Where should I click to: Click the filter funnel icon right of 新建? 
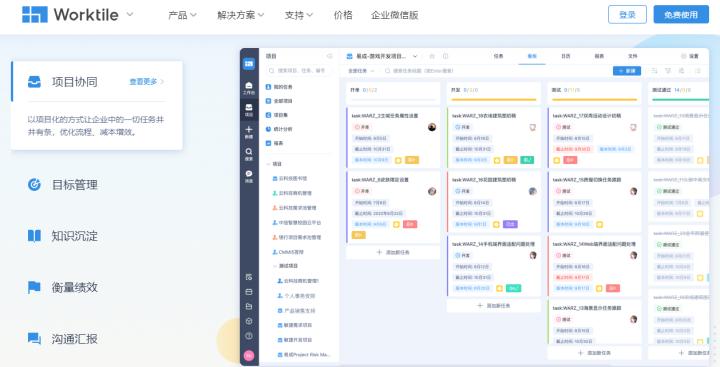click(x=668, y=71)
